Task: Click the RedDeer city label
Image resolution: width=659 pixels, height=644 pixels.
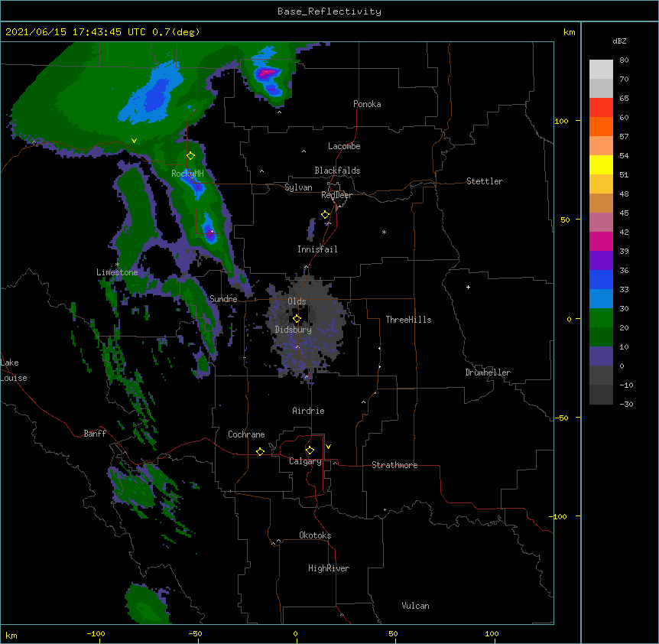Action: (336, 195)
